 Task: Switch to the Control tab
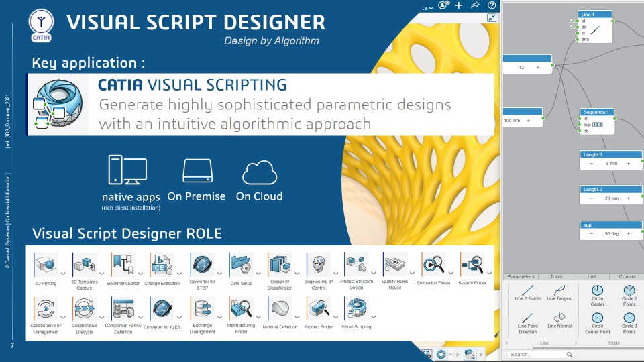627,277
